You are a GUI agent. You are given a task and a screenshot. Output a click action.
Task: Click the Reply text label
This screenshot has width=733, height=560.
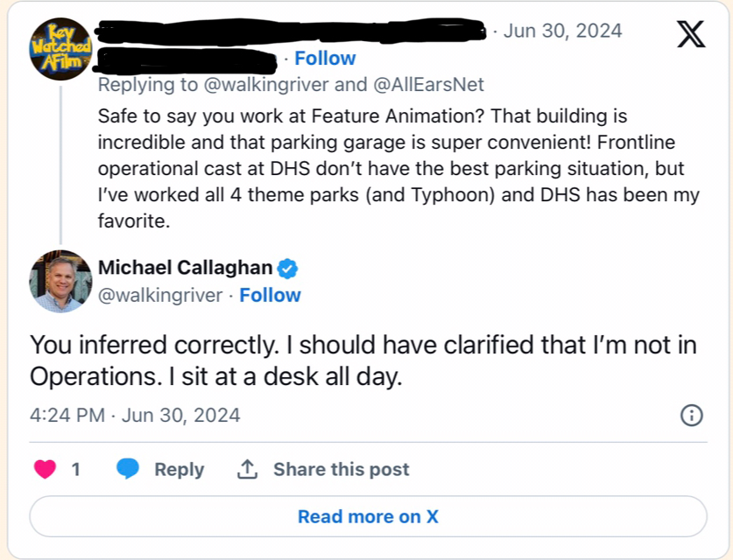[x=179, y=469]
